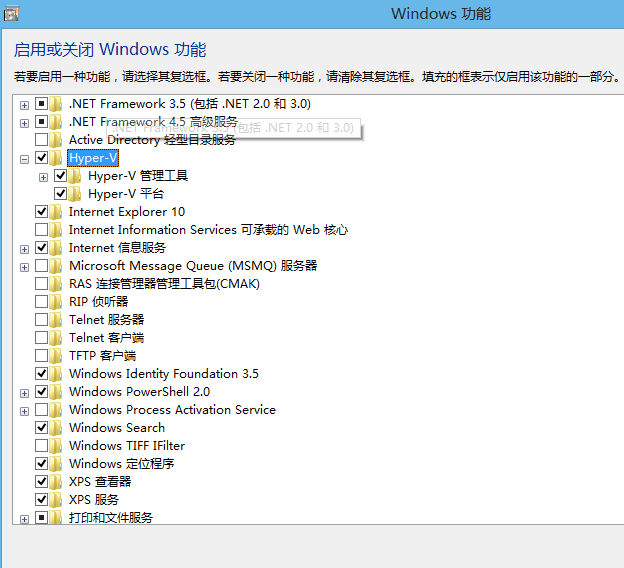Click folder icon beside Hyper-V 平台
Screen dimensions: 624x568
coord(75,194)
